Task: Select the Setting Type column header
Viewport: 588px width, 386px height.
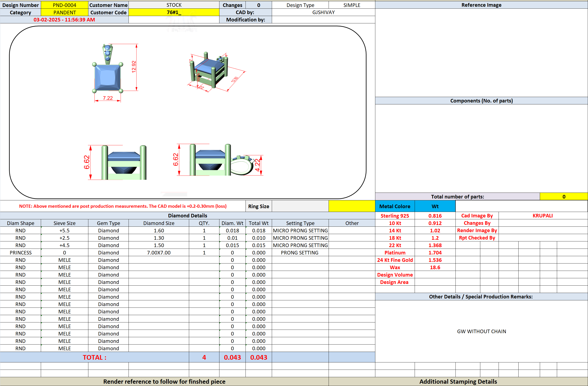Action: pos(300,223)
